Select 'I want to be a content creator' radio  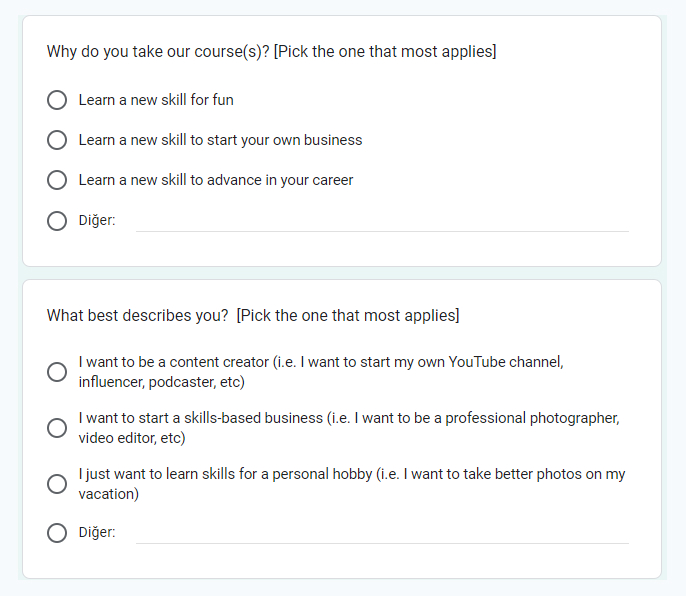point(57,372)
